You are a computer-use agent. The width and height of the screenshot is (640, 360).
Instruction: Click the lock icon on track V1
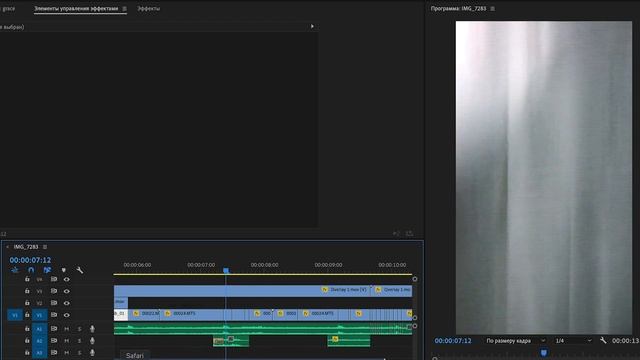pyautogui.click(x=27, y=315)
